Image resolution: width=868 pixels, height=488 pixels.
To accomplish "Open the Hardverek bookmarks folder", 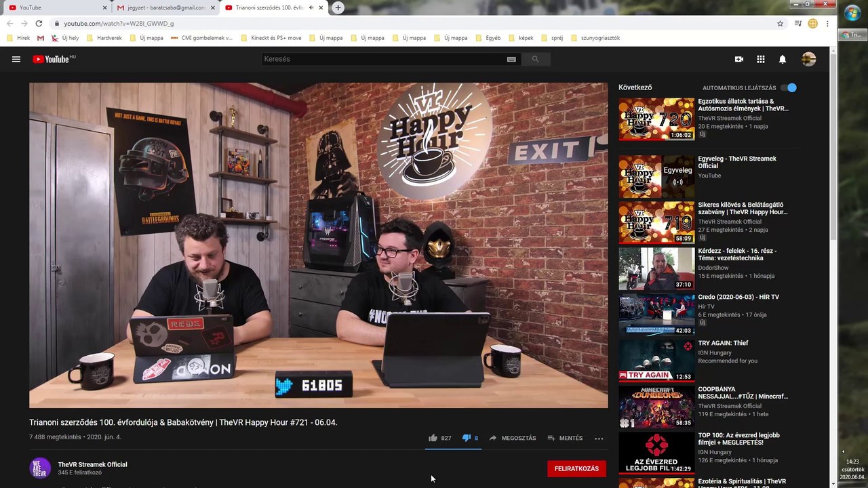I will point(104,38).
